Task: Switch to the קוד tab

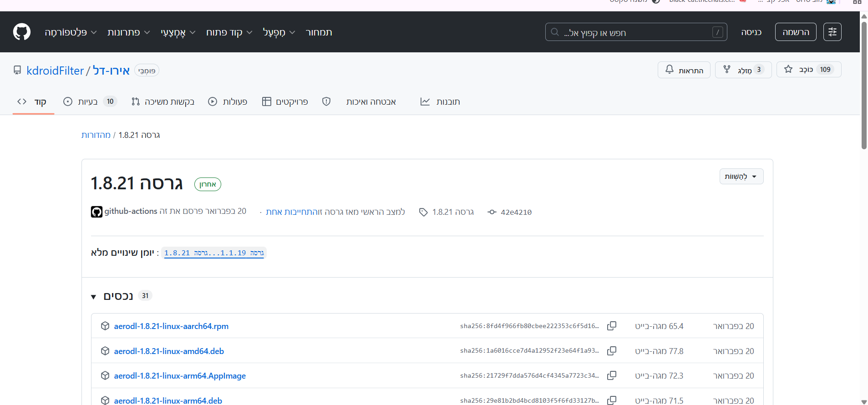Action: pyautogui.click(x=32, y=101)
